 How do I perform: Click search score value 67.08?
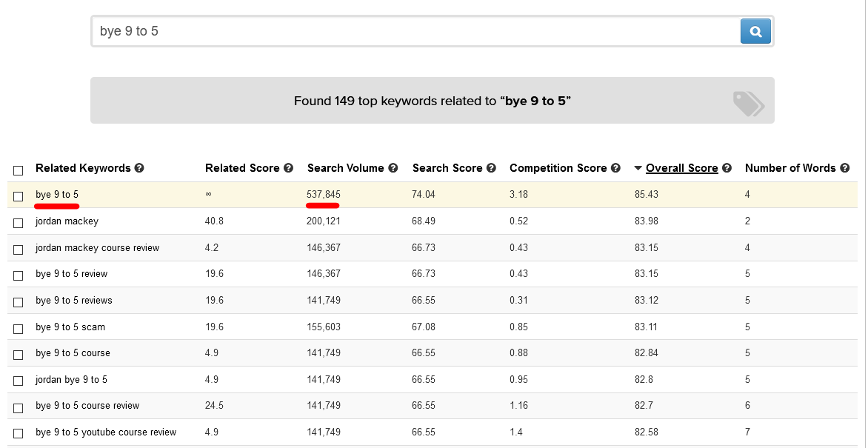pyautogui.click(x=424, y=327)
